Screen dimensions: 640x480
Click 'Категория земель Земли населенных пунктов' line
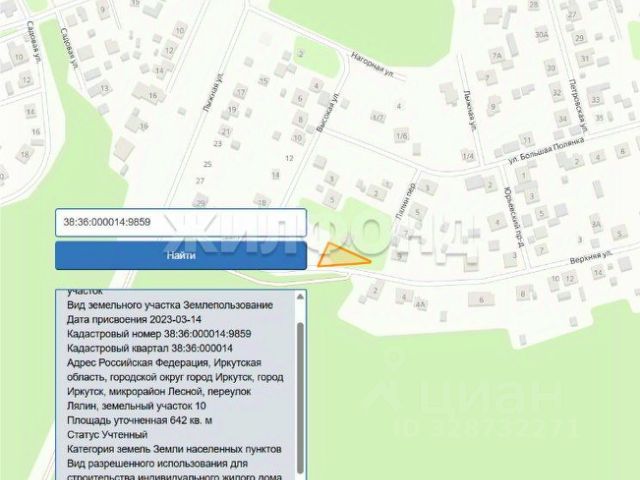coord(174,449)
